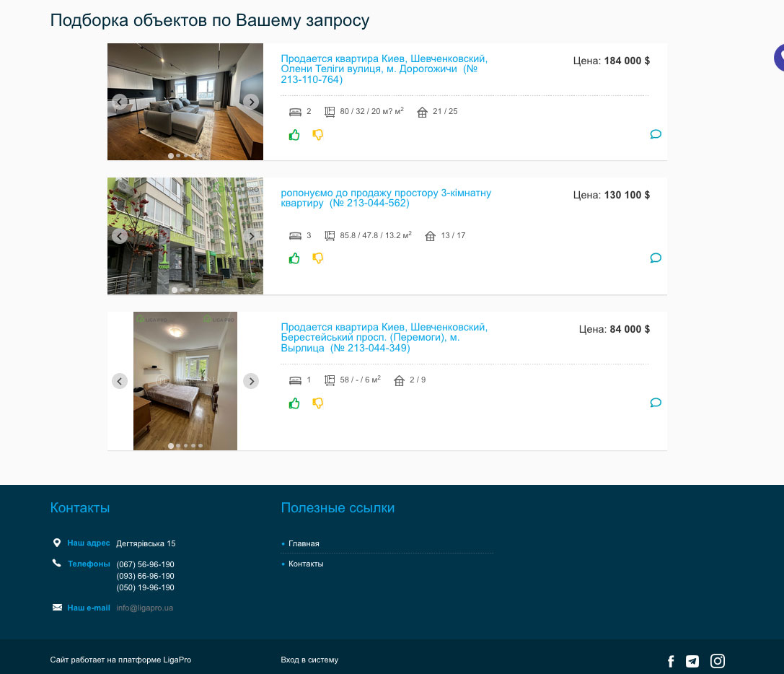The width and height of the screenshot is (784, 674).
Task: Show next photo of Олени Теліги apartment
Action: [x=251, y=102]
